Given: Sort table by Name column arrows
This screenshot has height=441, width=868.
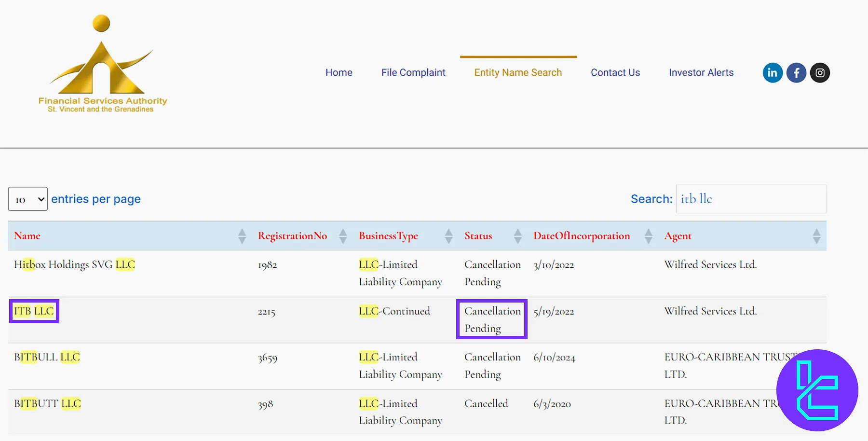Looking at the screenshot, I should [242, 236].
